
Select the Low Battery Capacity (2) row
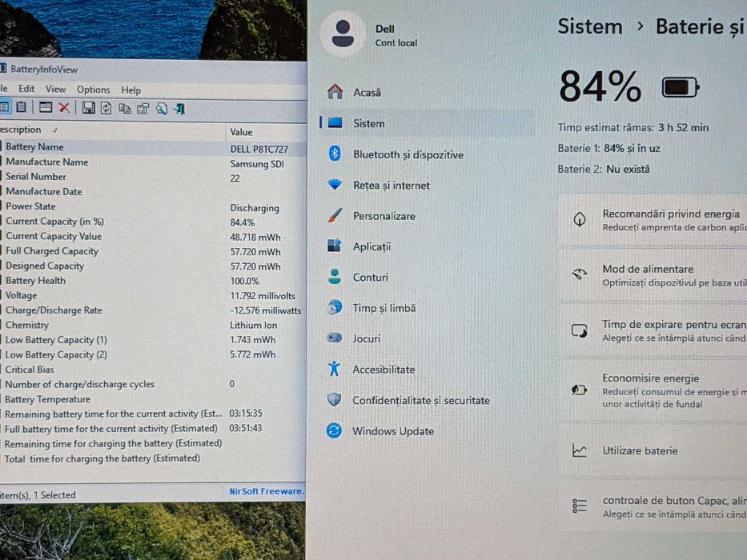153,354
